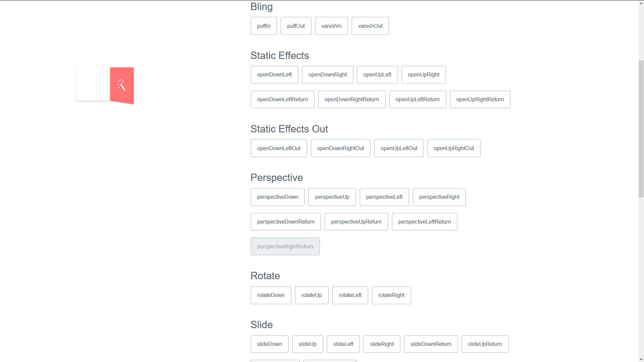Image resolution: width=644 pixels, height=362 pixels.
Task: Play the vanishOut effect
Action: coord(370,26)
